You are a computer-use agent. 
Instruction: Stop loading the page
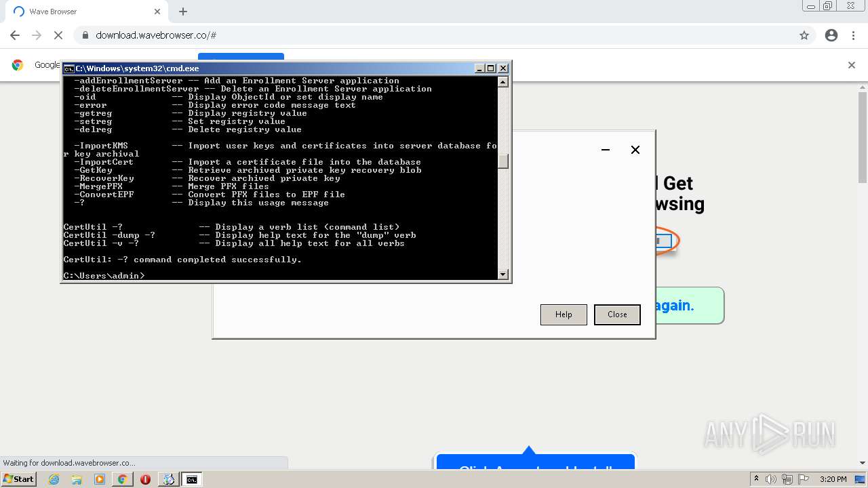pos(58,35)
